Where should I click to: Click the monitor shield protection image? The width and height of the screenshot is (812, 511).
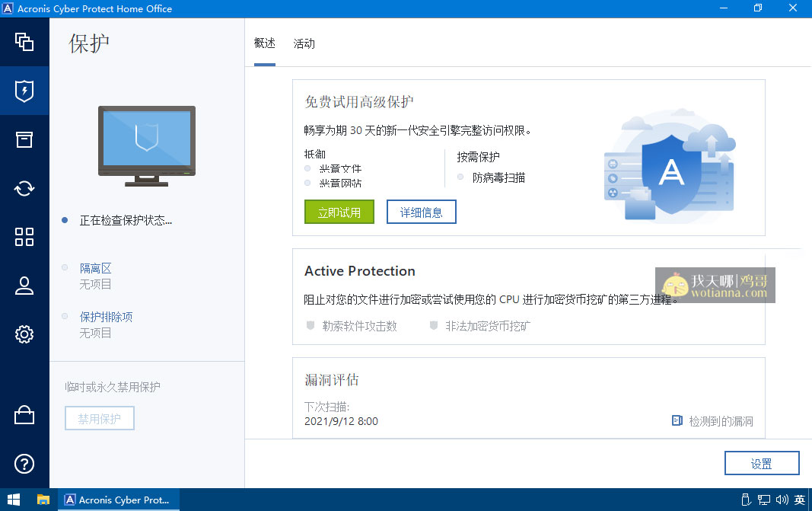147,146
